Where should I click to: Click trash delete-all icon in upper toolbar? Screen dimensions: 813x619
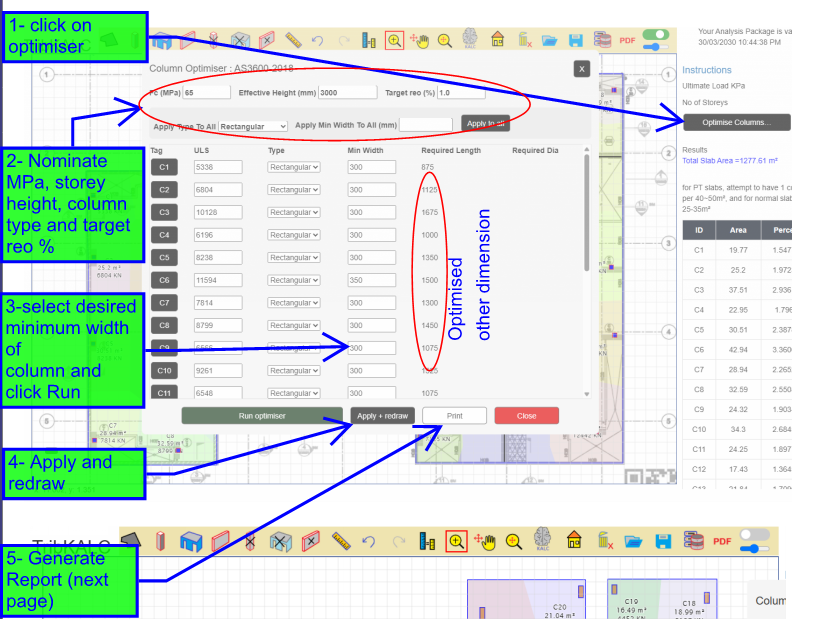(x=525, y=40)
